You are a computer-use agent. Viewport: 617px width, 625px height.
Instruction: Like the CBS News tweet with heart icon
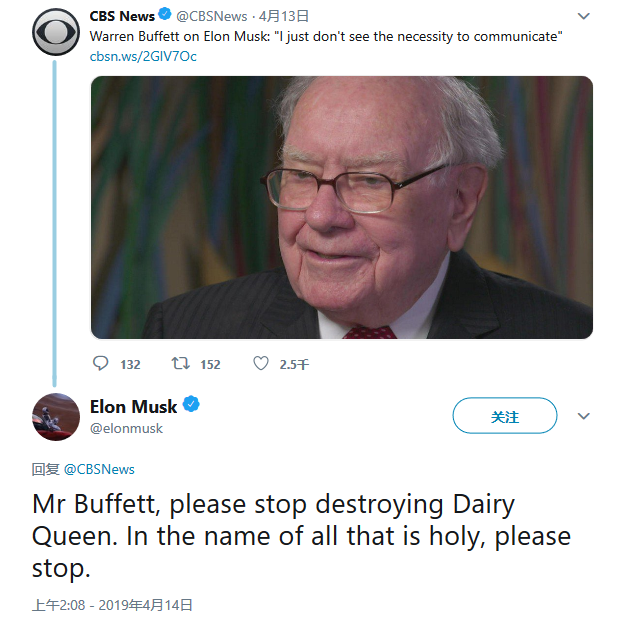[261, 364]
